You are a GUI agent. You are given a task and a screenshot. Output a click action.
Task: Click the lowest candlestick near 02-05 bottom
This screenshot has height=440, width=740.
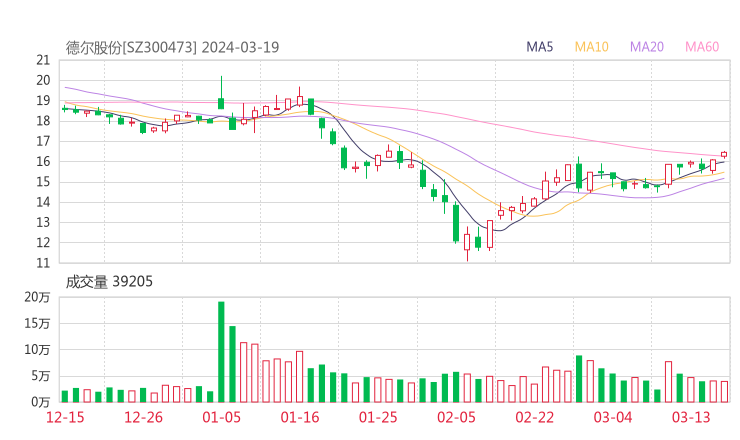[x=467, y=242]
